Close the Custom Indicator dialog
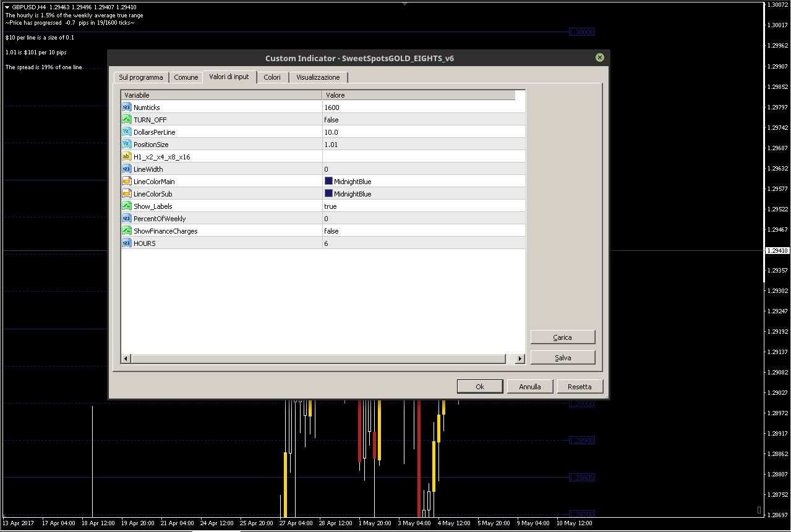791x532 pixels. 599,57
